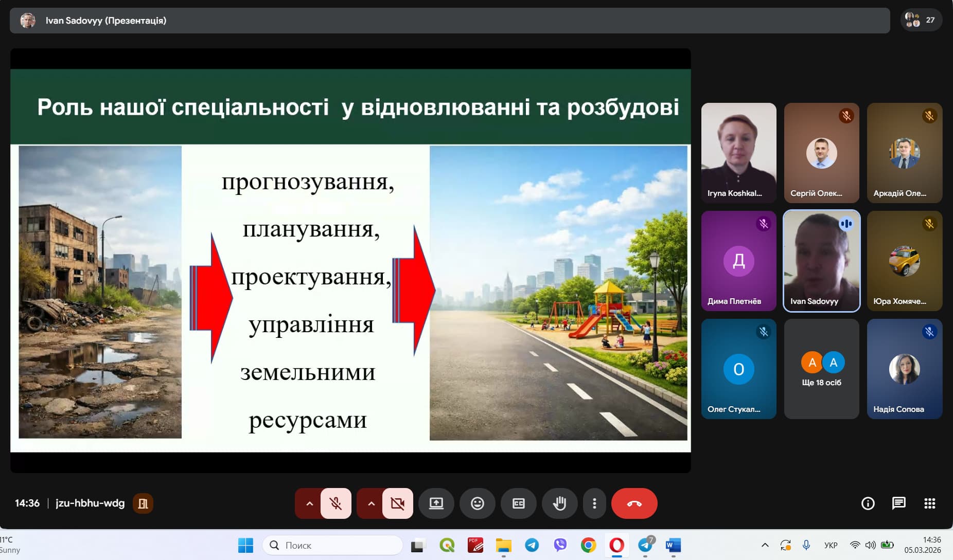Open Telegram from the taskbar

point(532,545)
